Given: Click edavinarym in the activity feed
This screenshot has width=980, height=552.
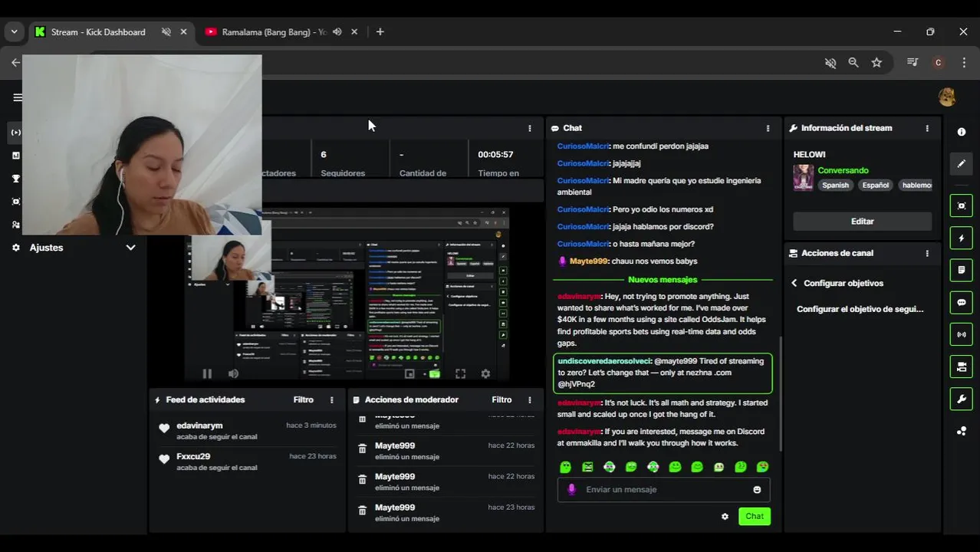Looking at the screenshot, I should [199, 426].
